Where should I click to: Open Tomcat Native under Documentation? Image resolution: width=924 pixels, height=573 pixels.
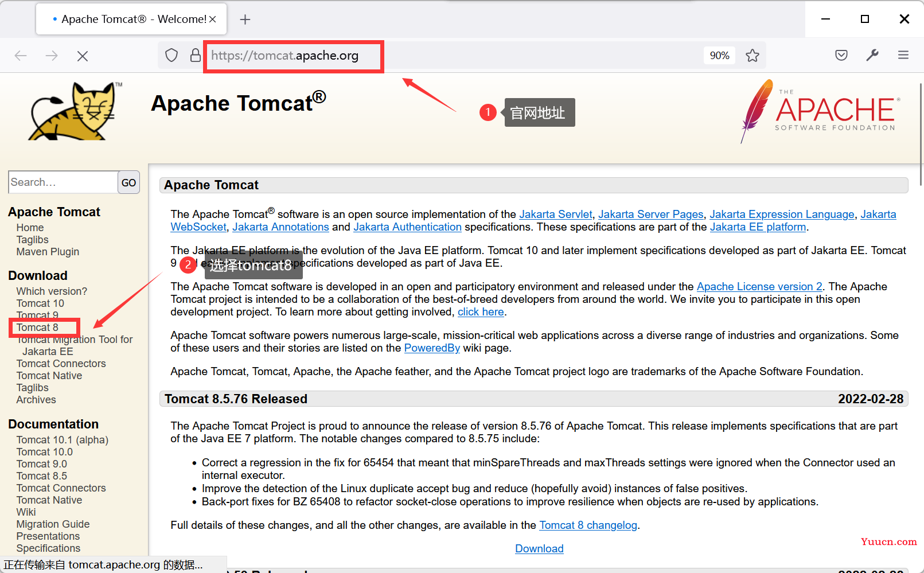[x=49, y=500]
